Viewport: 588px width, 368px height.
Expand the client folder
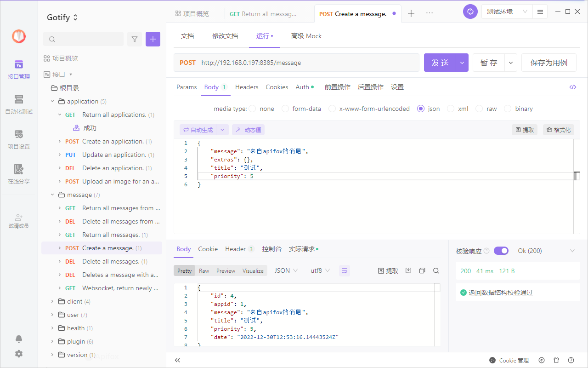click(52, 301)
